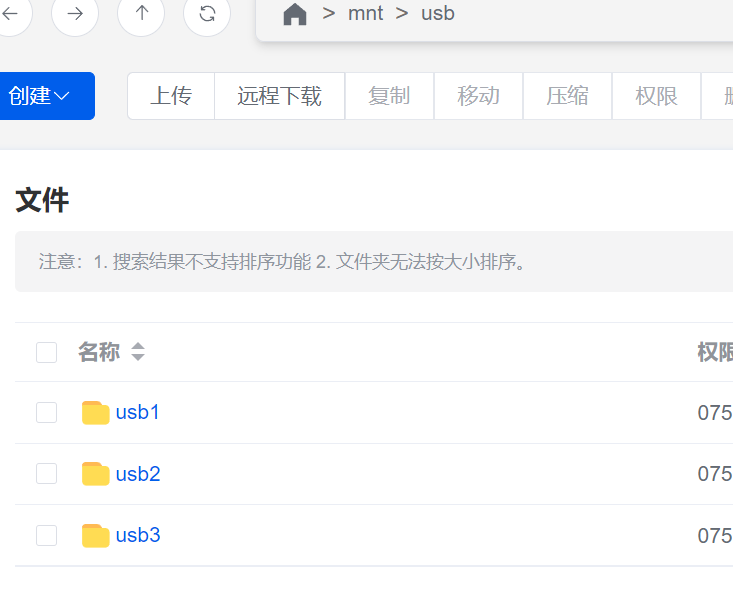733x601 pixels.
Task: Click the usb1 folder icon
Action: coord(95,413)
